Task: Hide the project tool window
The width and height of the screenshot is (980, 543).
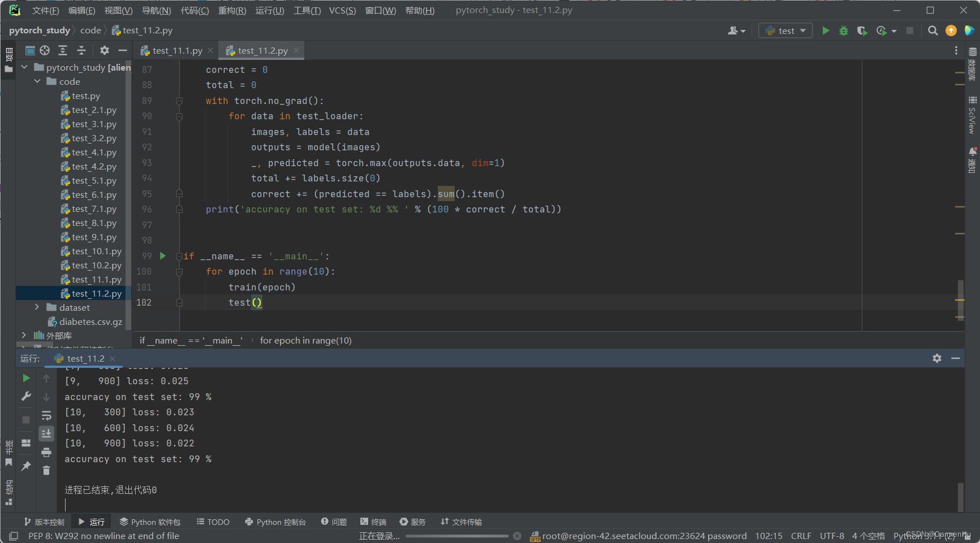Action: pos(122,50)
